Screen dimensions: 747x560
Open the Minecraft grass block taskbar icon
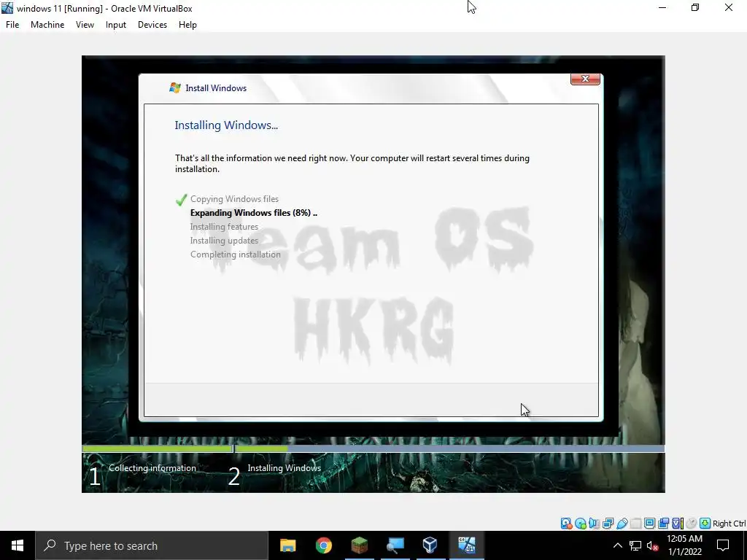click(359, 545)
